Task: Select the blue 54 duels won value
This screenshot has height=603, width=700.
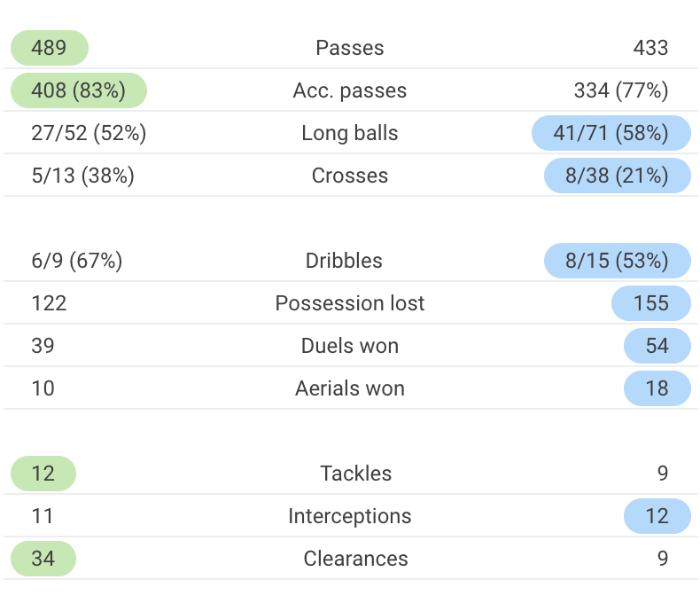Action: [x=657, y=346]
